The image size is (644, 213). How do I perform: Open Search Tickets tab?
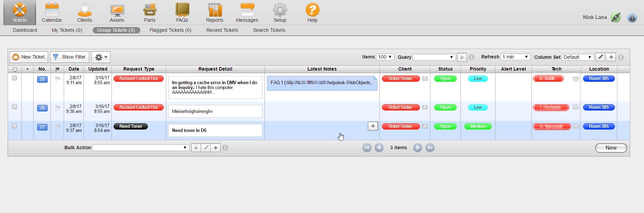point(269,30)
